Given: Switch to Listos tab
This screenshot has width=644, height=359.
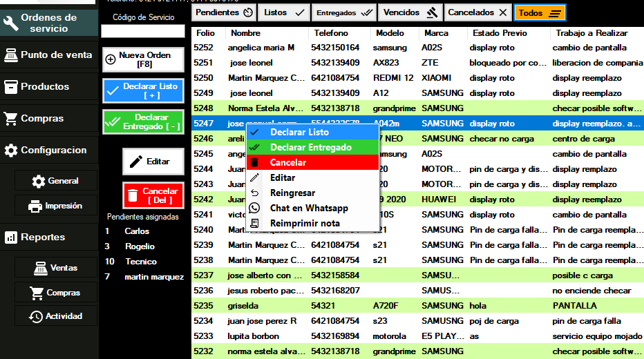Looking at the screenshot, I should pyautogui.click(x=284, y=12).
